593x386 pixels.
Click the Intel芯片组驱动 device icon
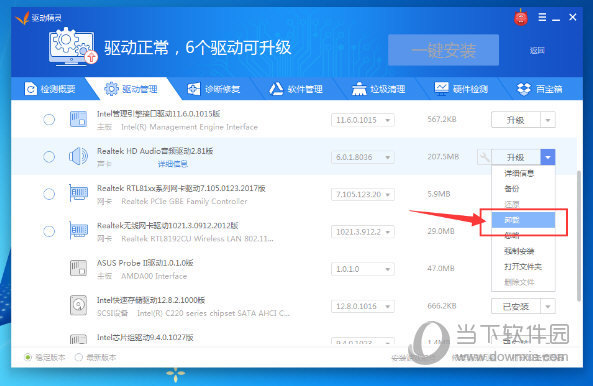[78, 339]
